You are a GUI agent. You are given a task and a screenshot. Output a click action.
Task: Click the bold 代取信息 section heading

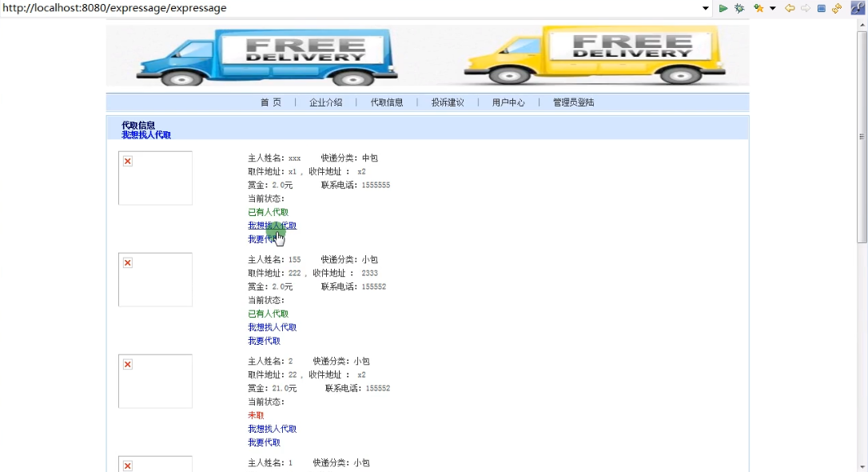[x=138, y=126]
